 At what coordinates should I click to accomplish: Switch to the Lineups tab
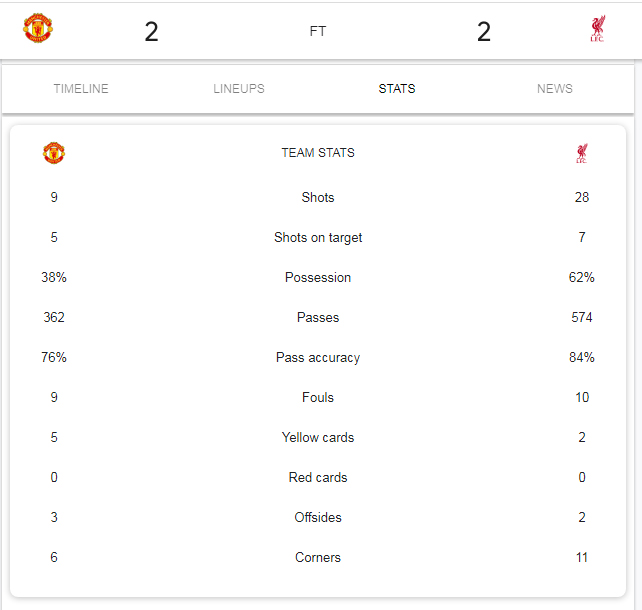239,88
